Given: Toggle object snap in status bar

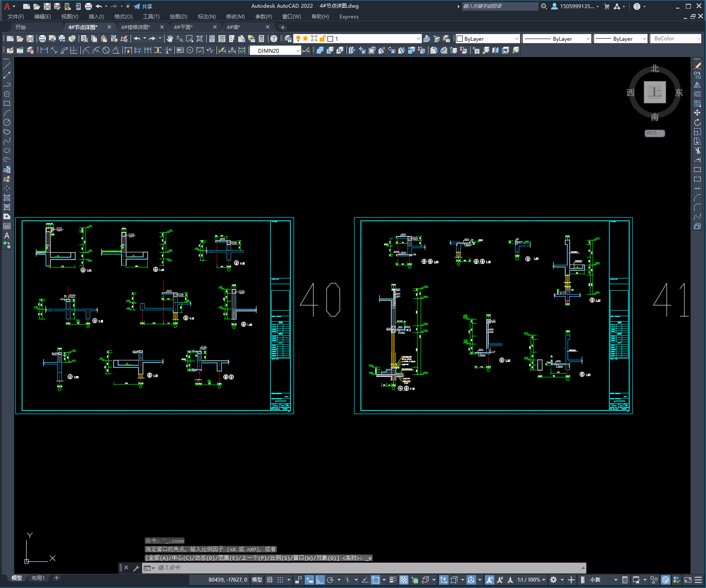Looking at the screenshot, I should pyautogui.click(x=376, y=580).
